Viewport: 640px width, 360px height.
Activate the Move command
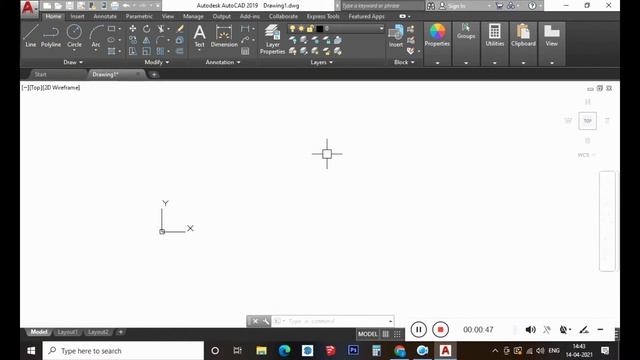[133, 29]
